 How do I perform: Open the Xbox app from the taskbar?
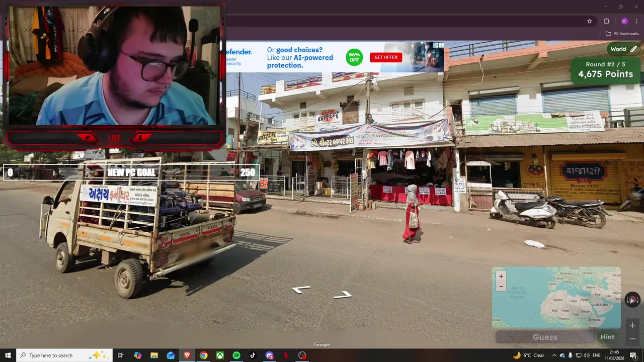pos(220,355)
